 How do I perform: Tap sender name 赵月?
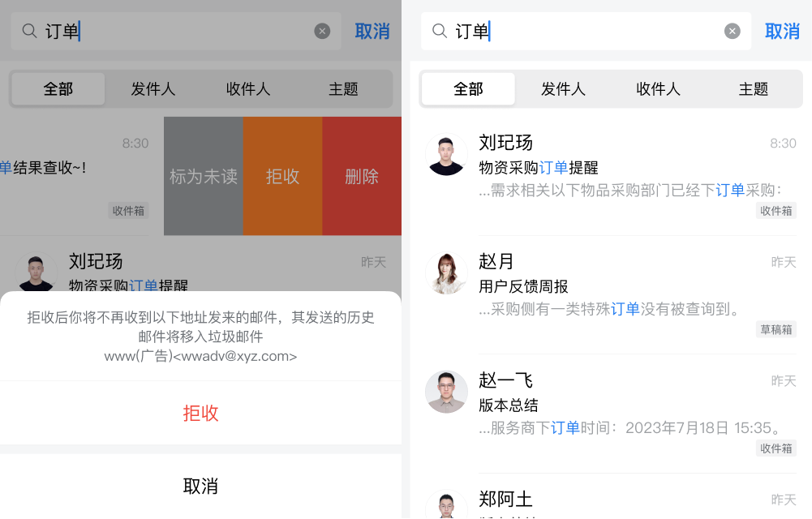(x=496, y=261)
